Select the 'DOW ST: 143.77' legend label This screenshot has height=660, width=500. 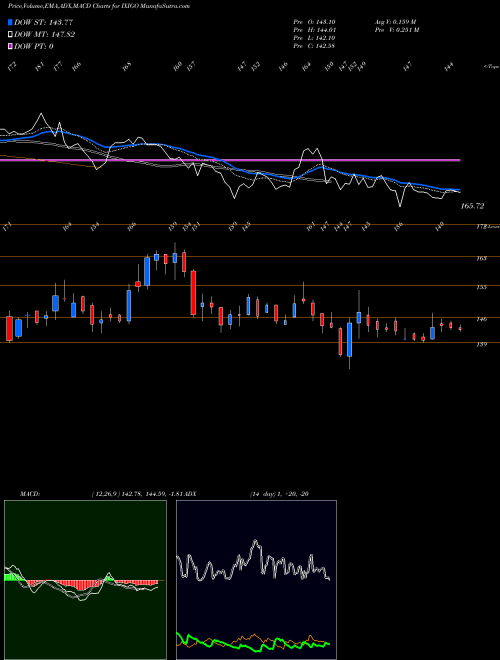pyautogui.click(x=43, y=22)
